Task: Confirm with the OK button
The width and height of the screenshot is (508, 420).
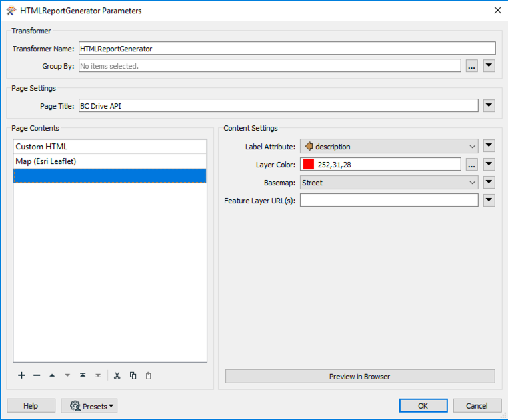Action: pos(423,406)
